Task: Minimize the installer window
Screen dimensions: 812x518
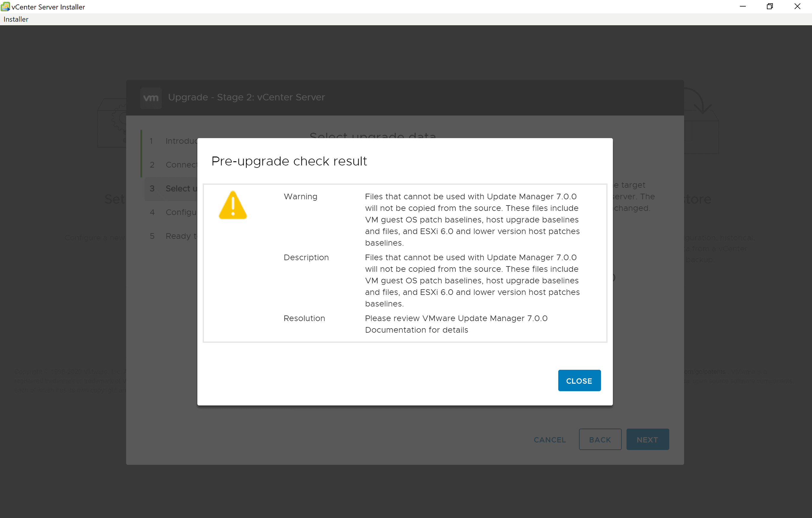Action: pyautogui.click(x=743, y=7)
